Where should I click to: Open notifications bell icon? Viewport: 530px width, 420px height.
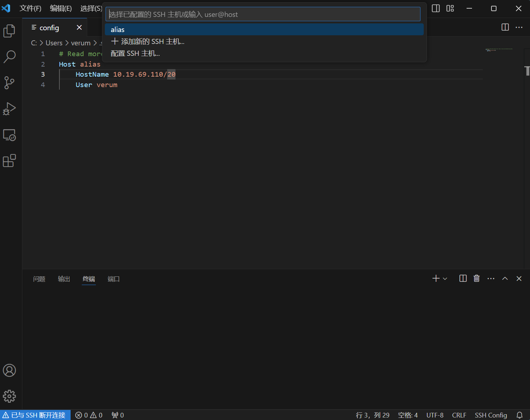(520, 415)
